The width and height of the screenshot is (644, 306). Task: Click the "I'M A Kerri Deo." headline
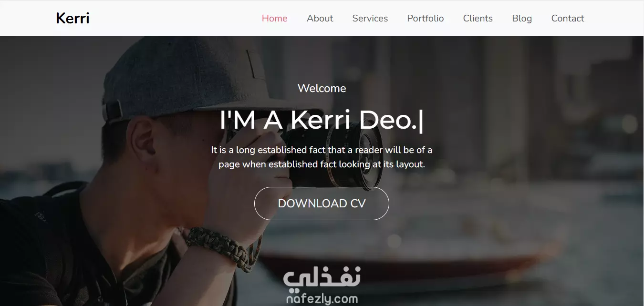coord(318,120)
